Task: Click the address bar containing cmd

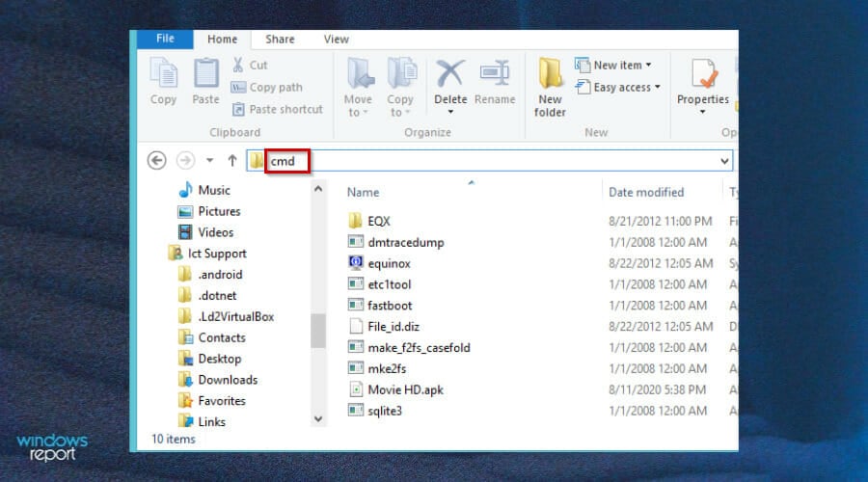Action: click(489, 161)
